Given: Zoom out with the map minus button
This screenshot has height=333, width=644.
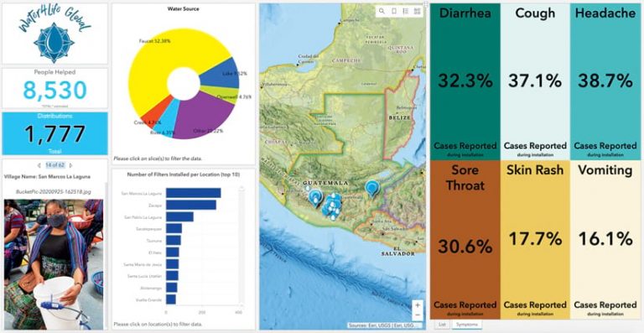Looking at the screenshot, I should tap(418, 315).
